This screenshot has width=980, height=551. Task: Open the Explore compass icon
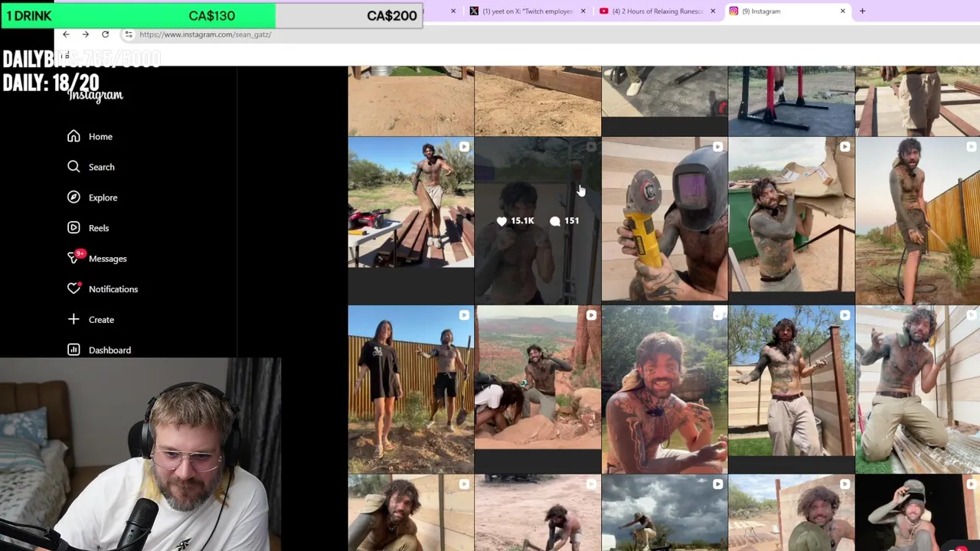tap(73, 197)
